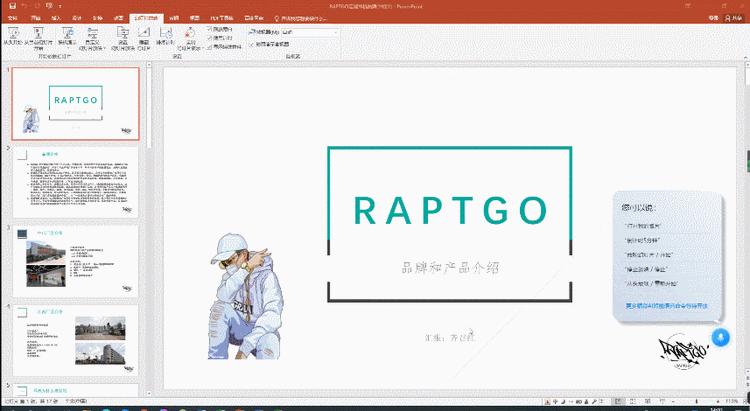Viewport: 750px width, 411px height.
Task: Switch to the Insert tab
Action: point(57,18)
